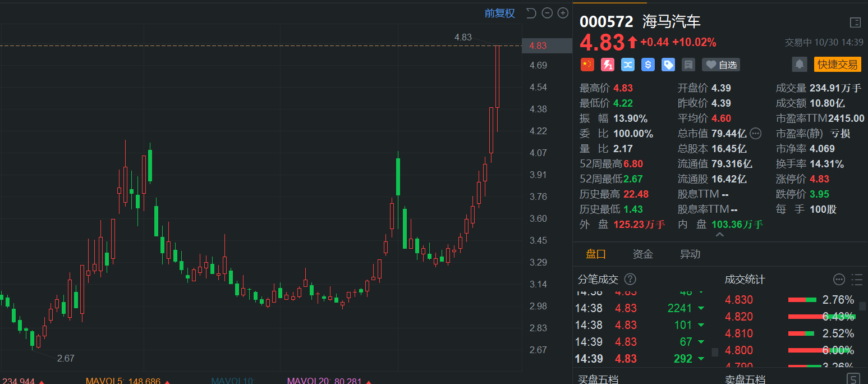Click the pink lightning bolt icon
Viewport: 868px width, 384px height.
pos(608,65)
